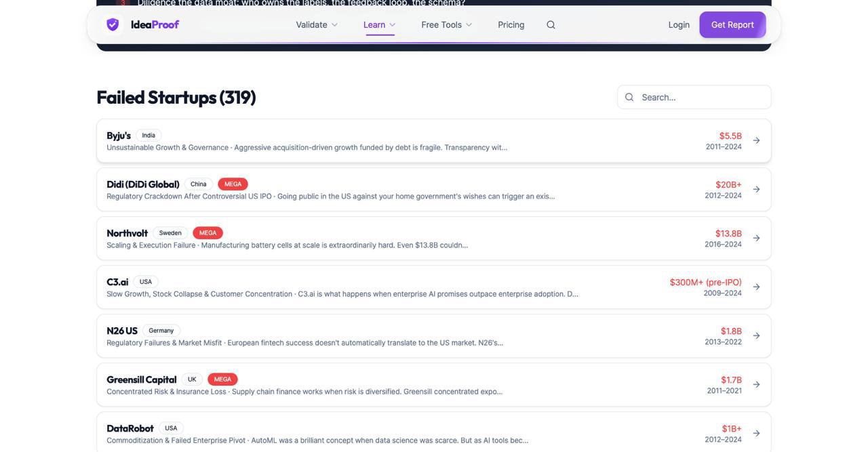Open the Free Tools menu

[447, 24]
